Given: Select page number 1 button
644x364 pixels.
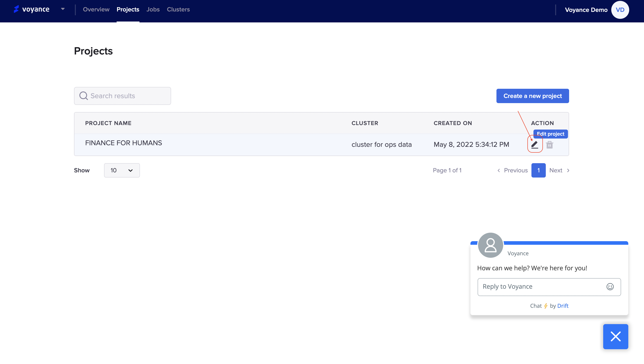Looking at the screenshot, I should (x=538, y=170).
